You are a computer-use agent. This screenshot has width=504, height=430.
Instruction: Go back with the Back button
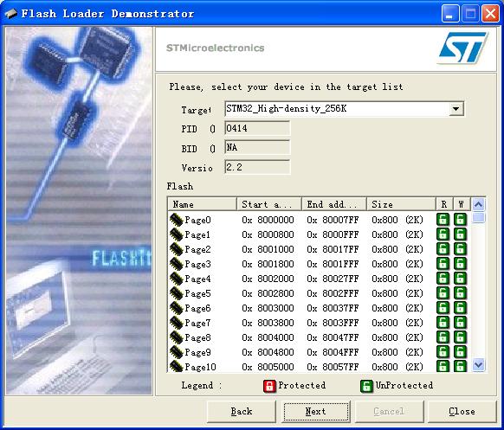click(242, 411)
